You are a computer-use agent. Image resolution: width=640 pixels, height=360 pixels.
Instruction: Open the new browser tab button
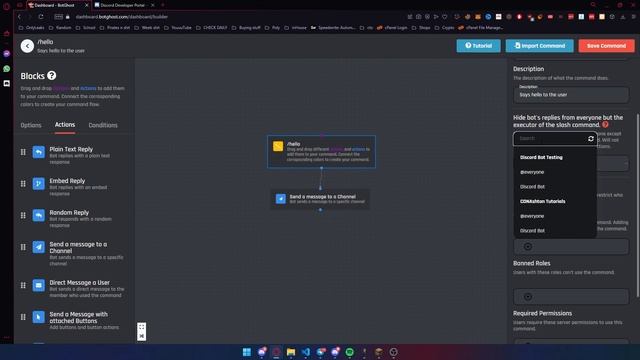(163, 5)
